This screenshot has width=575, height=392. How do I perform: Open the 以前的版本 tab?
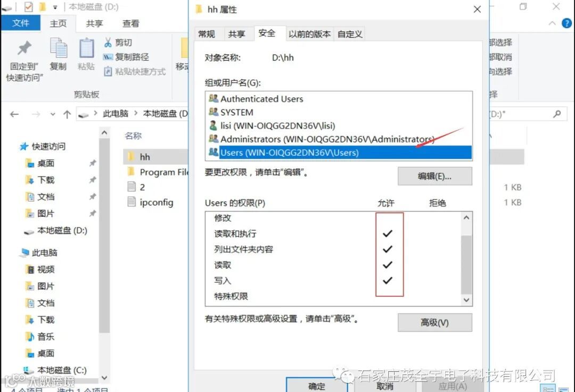pyautogui.click(x=309, y=34)
